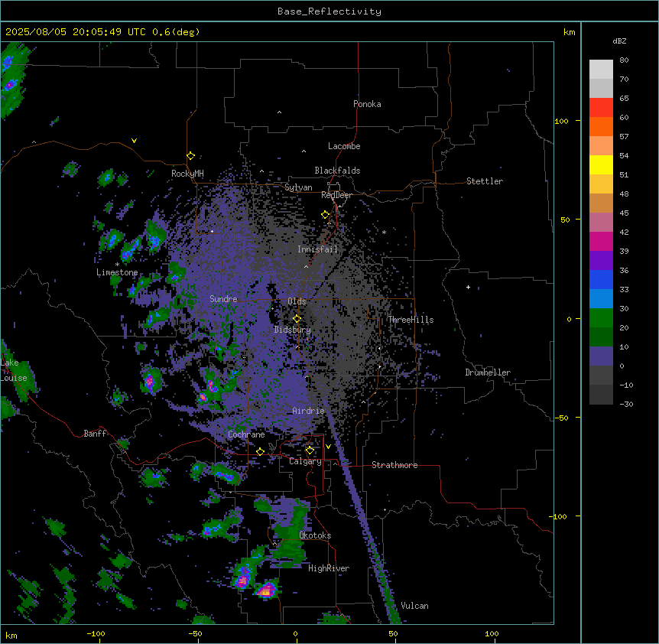Screen dimensions: 659x644
Task: Click the 65 dBZ red legend swatch
Action: click(x=601, y=108)
